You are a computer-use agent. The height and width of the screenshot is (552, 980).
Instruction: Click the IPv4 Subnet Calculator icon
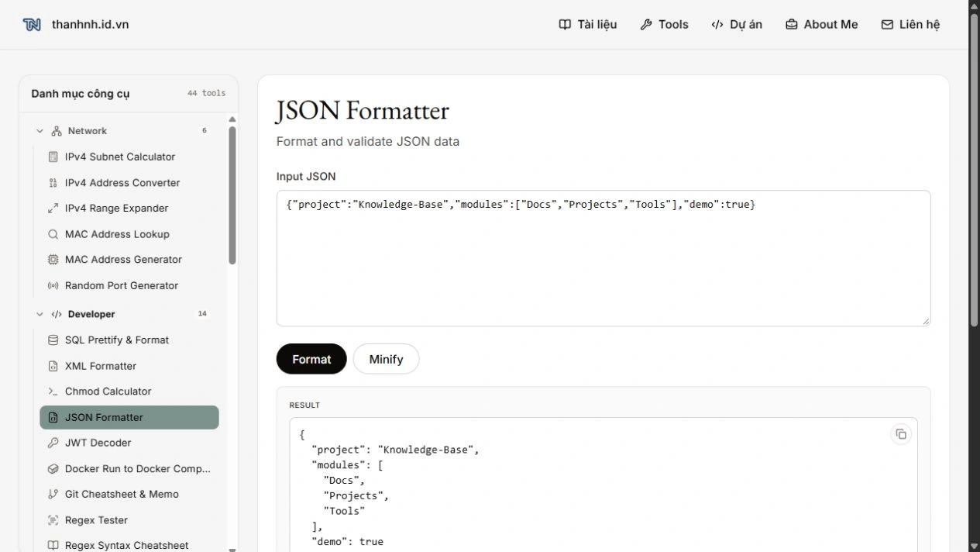tap(53, 157)
